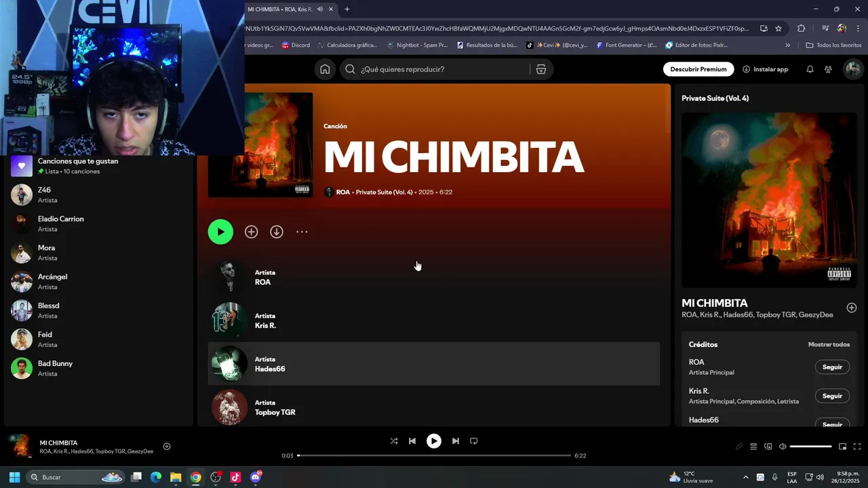
Task: Open Chrome extensions puzzle icon
Action: click(x=802, y=28)
